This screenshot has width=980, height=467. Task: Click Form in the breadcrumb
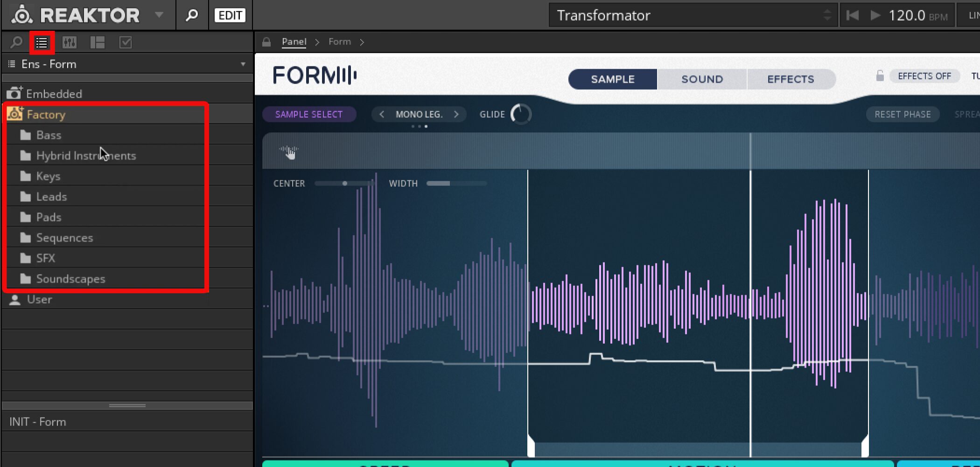tap(340, 42)
